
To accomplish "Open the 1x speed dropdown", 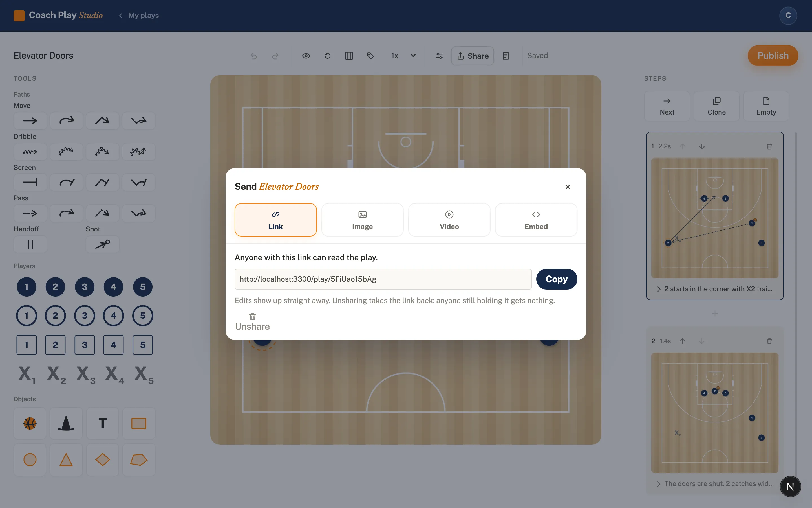I will [x=403, y=56].
